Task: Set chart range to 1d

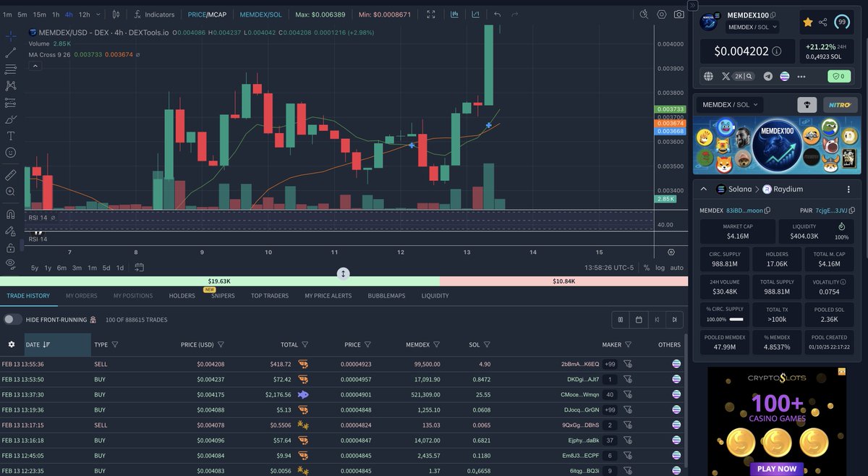Action: point(120,268)
